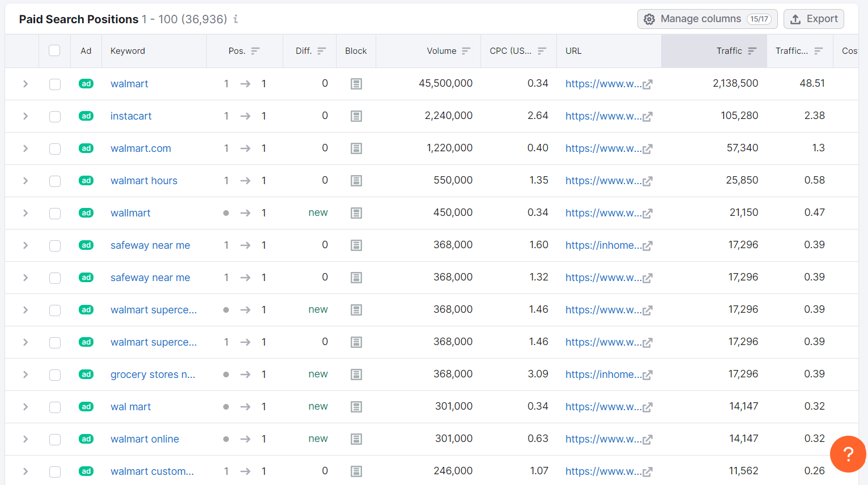Image resolution: width=868 pixels, height=485 pixels.
Task: Select the 105,280 traffic value
Action: click(739, 116)
